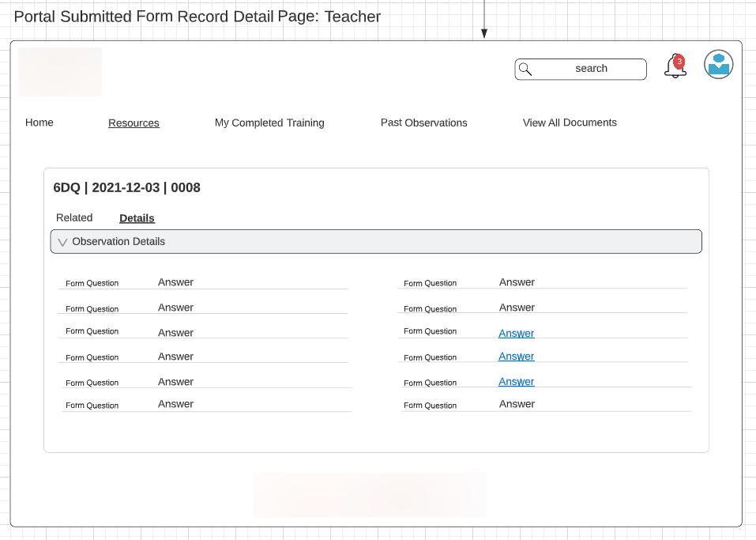Click the magnifying glass search icon
756x540 pixels.
525,70
